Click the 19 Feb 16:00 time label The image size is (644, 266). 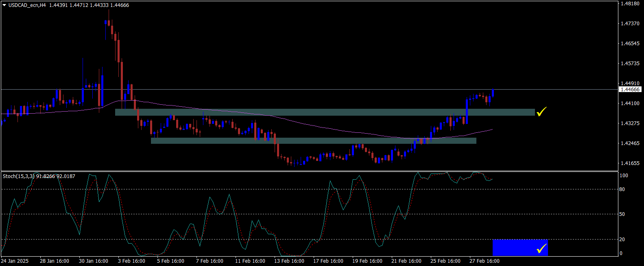367,261
